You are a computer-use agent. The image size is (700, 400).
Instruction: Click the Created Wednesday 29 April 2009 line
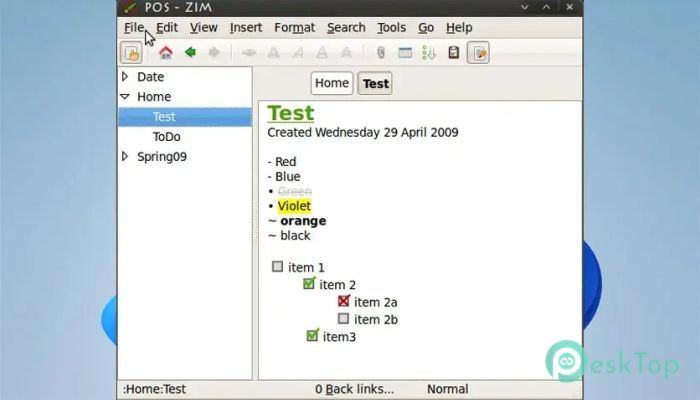tap(363, 133)
